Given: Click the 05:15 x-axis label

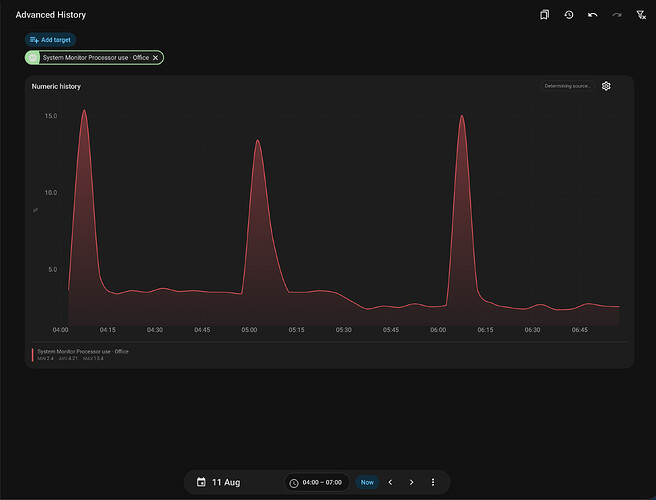Looking at the screenshot, I should pos(296,330).
